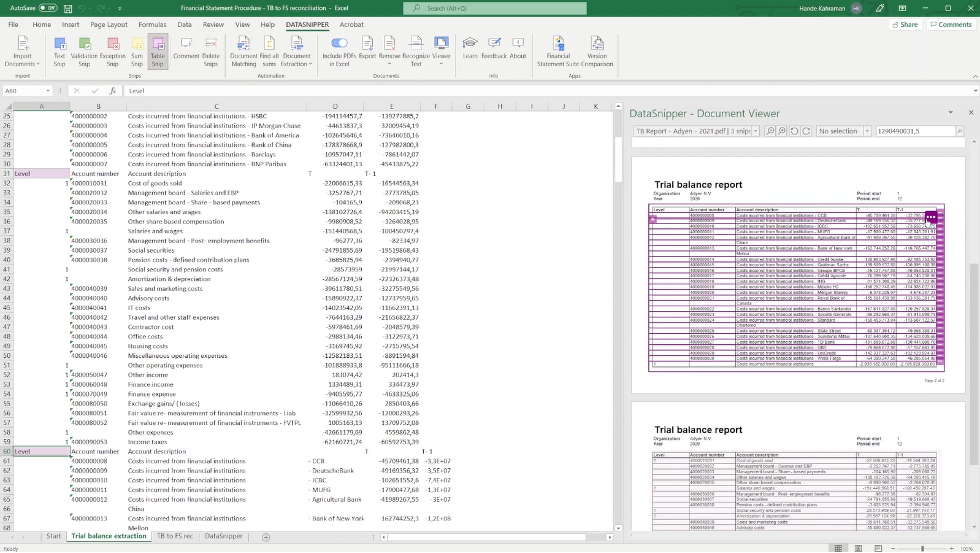Switch to TB to FS rec sheet
Screen dimensions: 980x553
tap(175, 536)
